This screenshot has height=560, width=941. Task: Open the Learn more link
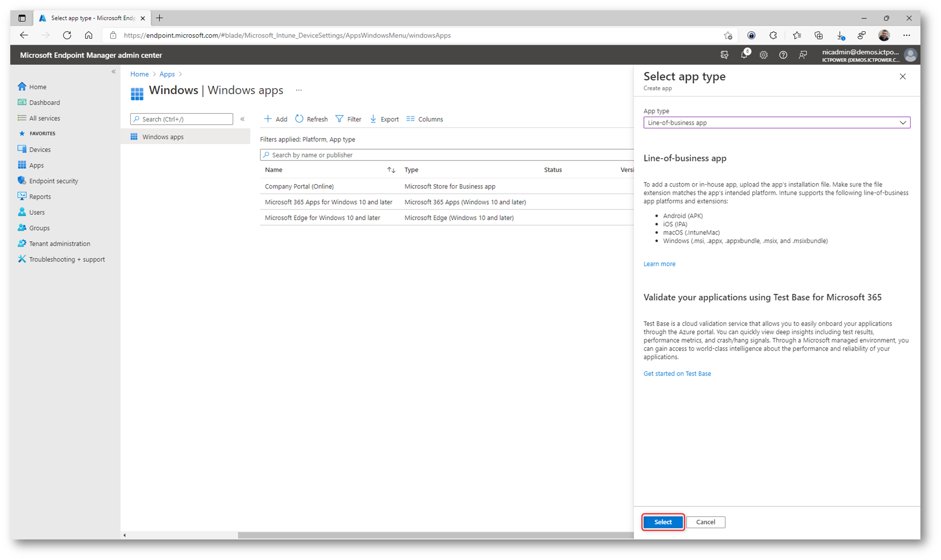(x=659, y=264)
